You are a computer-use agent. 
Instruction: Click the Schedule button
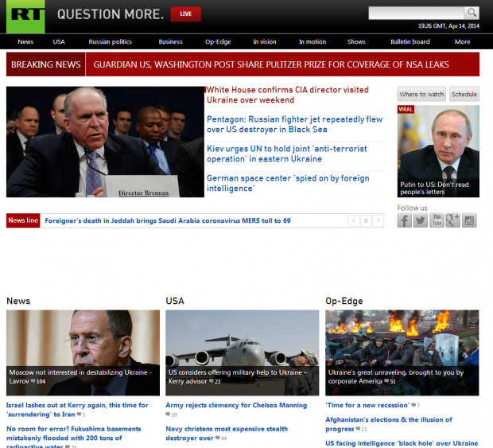(464, 94)
